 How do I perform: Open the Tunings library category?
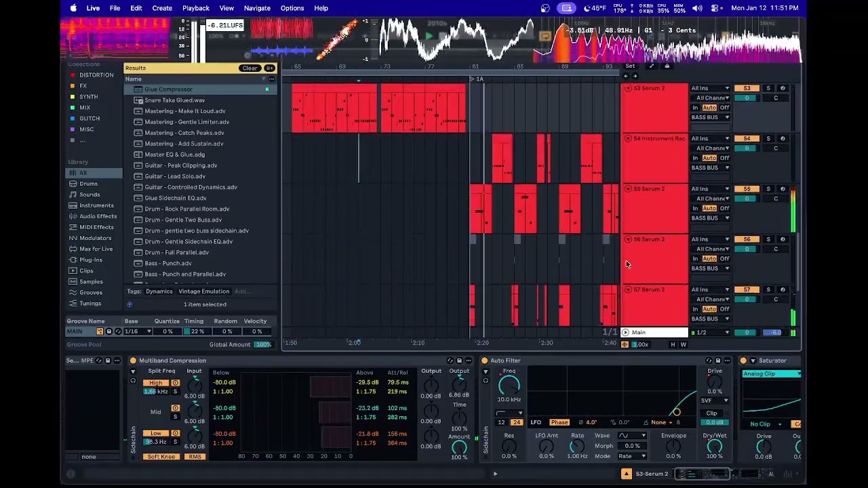coord(90,304)
